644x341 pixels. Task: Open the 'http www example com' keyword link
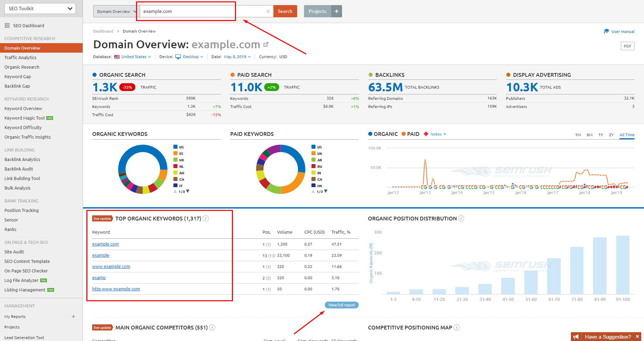point(116,289)
